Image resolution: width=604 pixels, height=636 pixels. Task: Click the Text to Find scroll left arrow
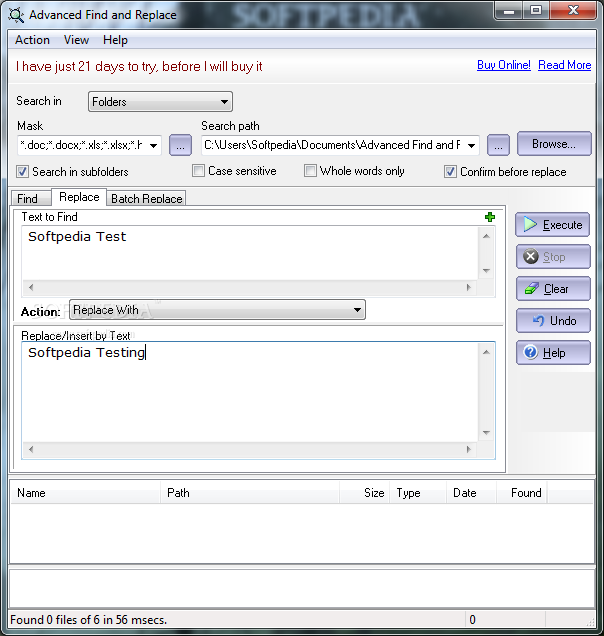click(31, 288)
